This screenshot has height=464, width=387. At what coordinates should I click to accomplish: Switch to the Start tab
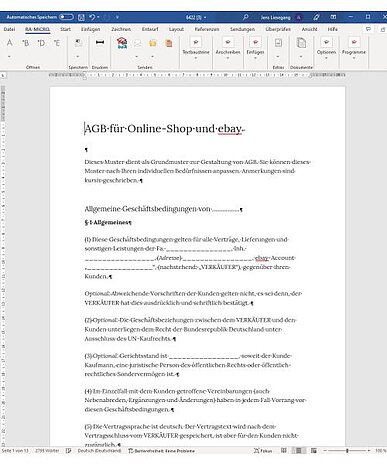(65, 29)
